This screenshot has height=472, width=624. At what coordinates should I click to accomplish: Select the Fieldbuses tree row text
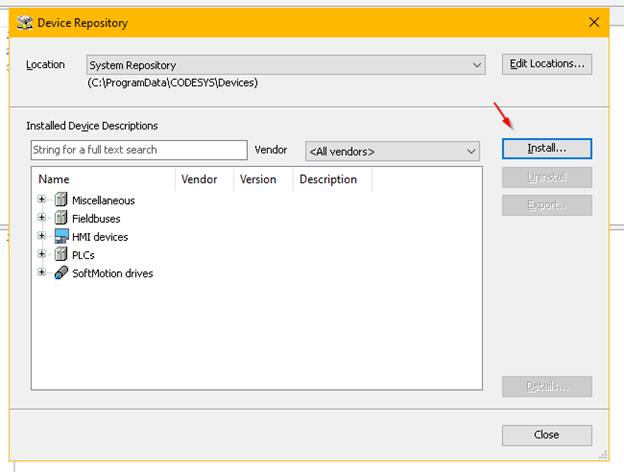96,219
